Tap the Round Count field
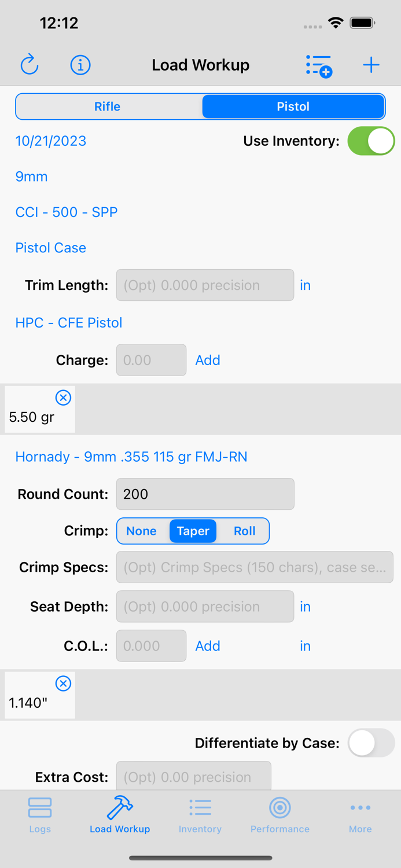401x868 pixels. tap(205, 494)
